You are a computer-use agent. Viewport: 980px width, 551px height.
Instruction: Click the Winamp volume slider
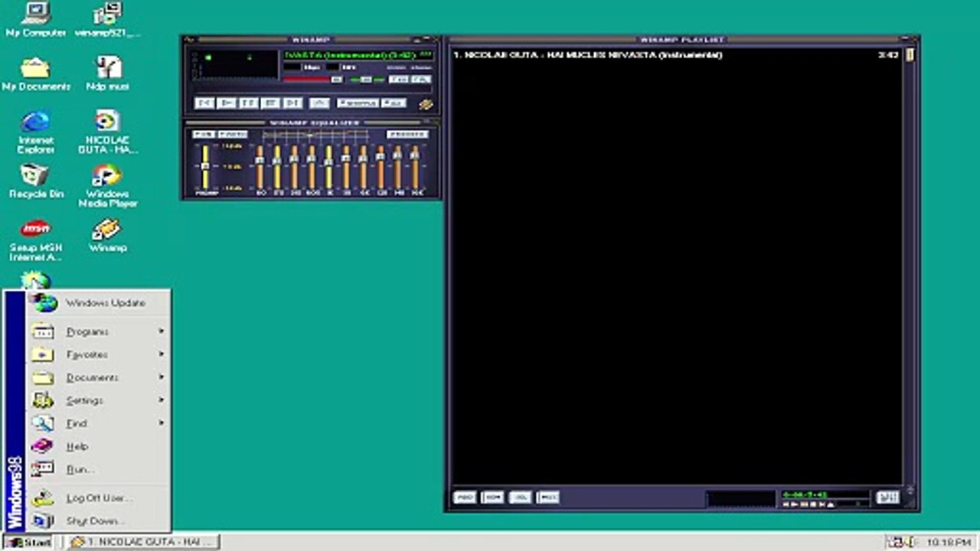[312, 79]
